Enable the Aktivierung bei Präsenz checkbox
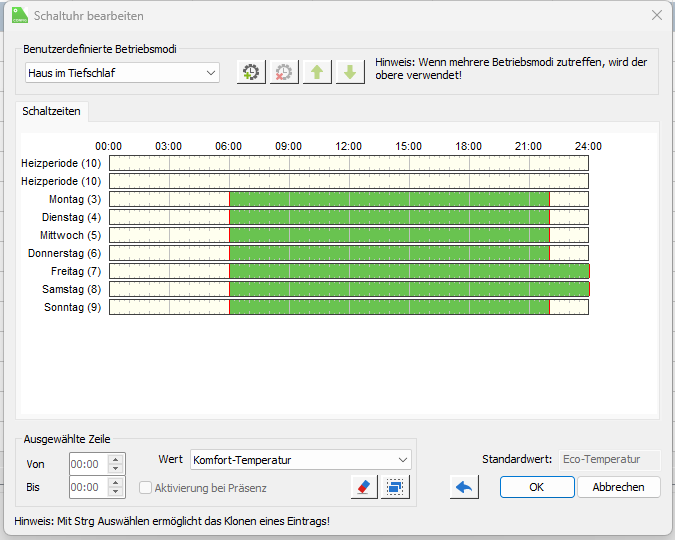The image size is (675, 540). (146, 488)
